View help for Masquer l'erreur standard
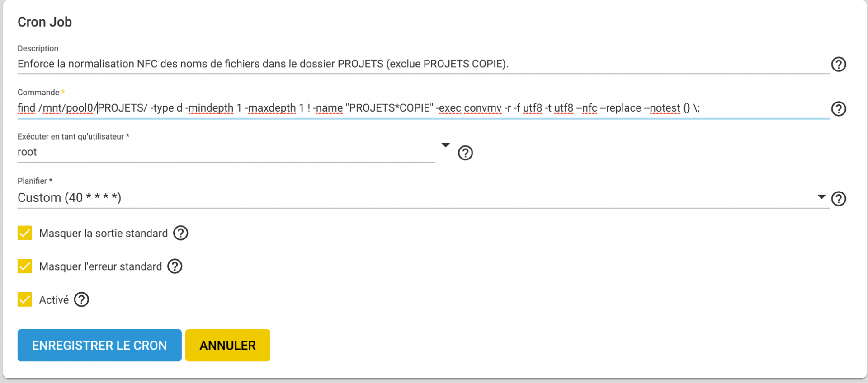The height and width of the screenshot is (383, 868). (175, 266)
